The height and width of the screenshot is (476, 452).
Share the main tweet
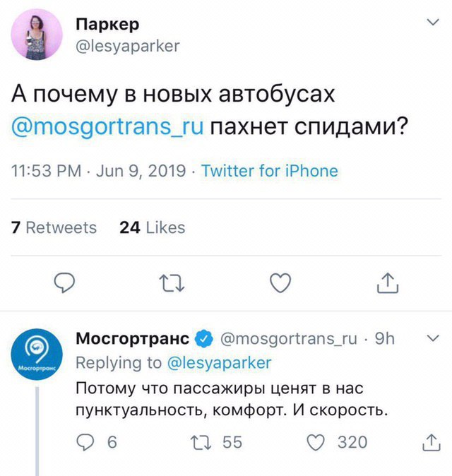388,283
